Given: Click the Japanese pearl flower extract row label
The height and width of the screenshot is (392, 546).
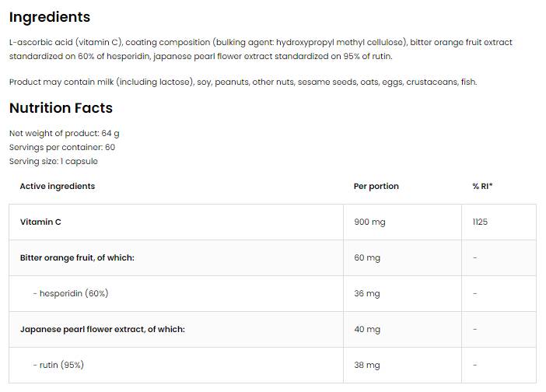Looking at the screenshot, I should pyautogui.click(x=102, y=329).
